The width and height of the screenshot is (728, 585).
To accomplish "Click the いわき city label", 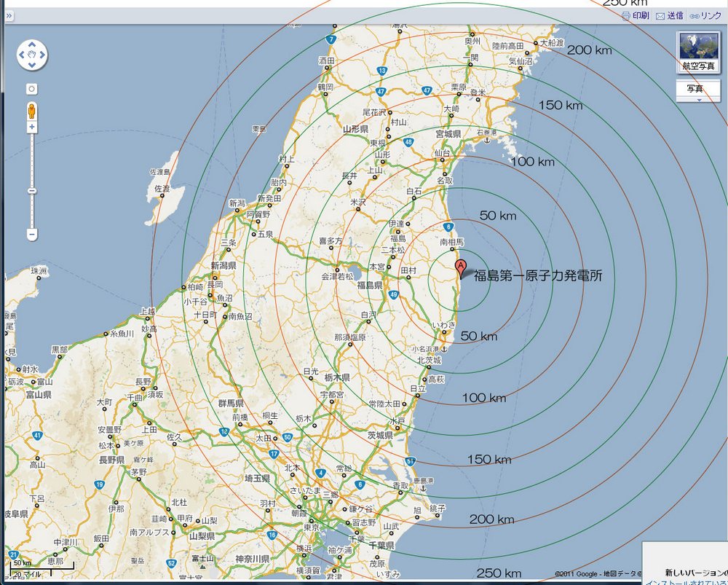I will 444,325.
